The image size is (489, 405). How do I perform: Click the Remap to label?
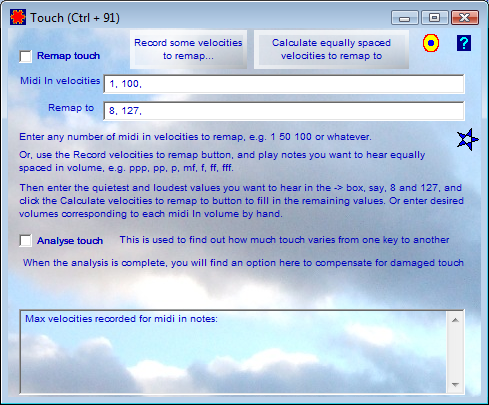point(71,108)
